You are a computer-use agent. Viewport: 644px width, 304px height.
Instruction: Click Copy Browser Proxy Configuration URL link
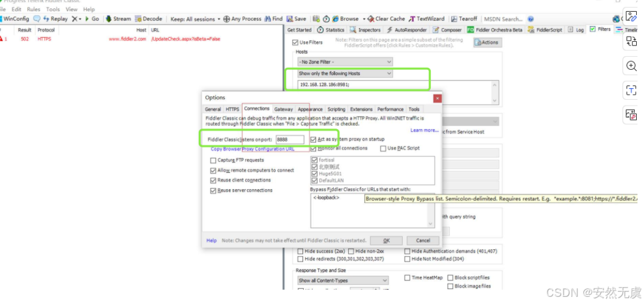point(253,149)
